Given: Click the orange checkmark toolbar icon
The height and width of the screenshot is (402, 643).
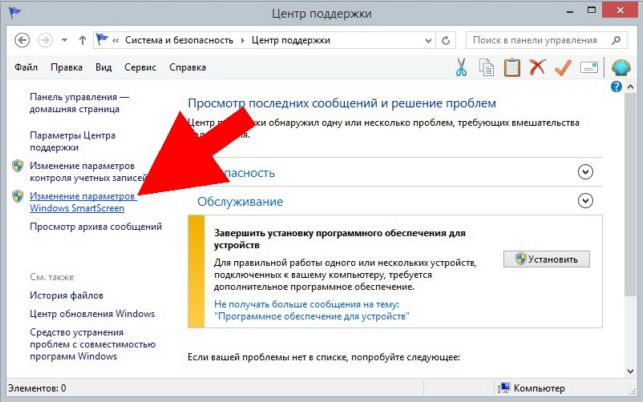Looking at the screenshot, I should tap(563, 67).
